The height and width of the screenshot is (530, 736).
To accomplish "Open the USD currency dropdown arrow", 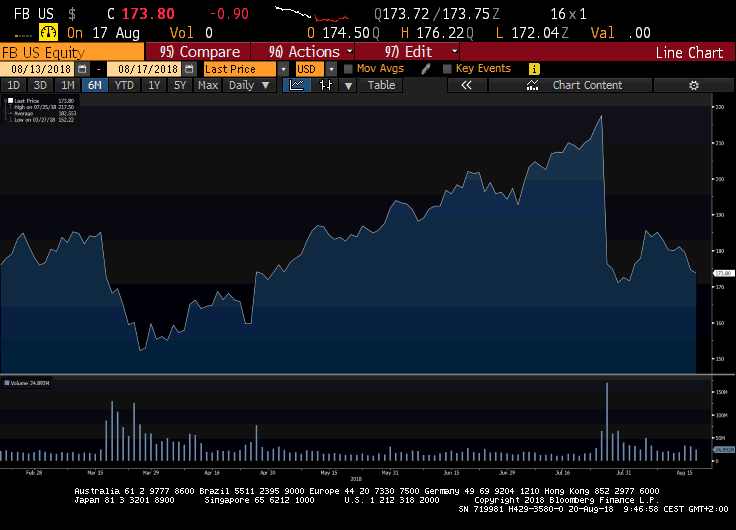I will (x=331, y=69).
